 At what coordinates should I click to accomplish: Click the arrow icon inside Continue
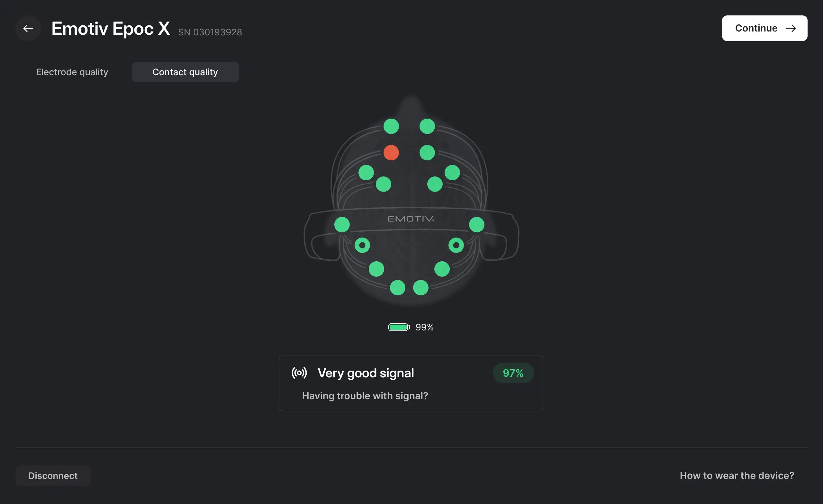tap(791, 28)
